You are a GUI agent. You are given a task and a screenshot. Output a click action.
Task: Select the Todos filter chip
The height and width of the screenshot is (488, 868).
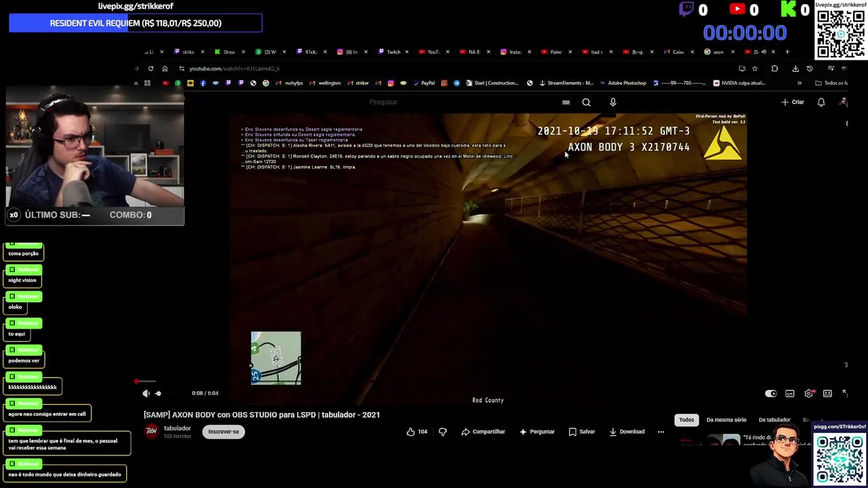pos(686,420)
